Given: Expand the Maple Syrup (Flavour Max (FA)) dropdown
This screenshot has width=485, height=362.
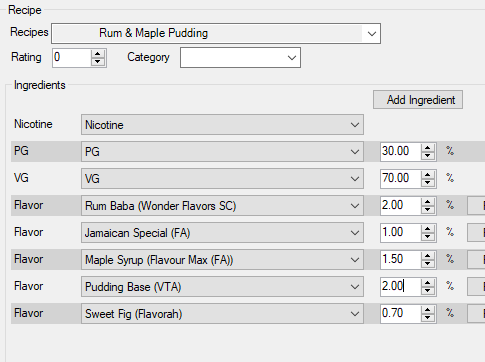Looking at the screenshot, I should (x=222, y=260).
